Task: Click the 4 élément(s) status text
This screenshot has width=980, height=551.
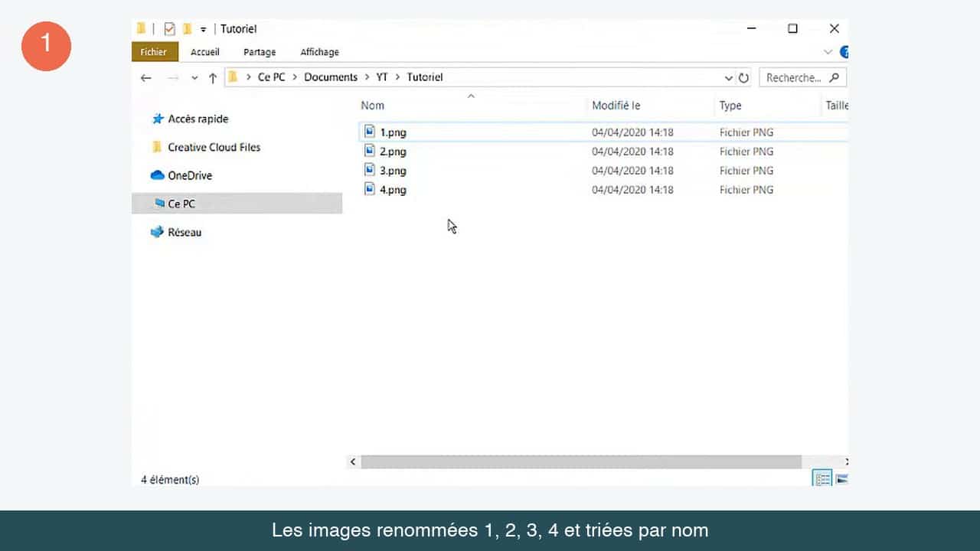Action: 170,480
